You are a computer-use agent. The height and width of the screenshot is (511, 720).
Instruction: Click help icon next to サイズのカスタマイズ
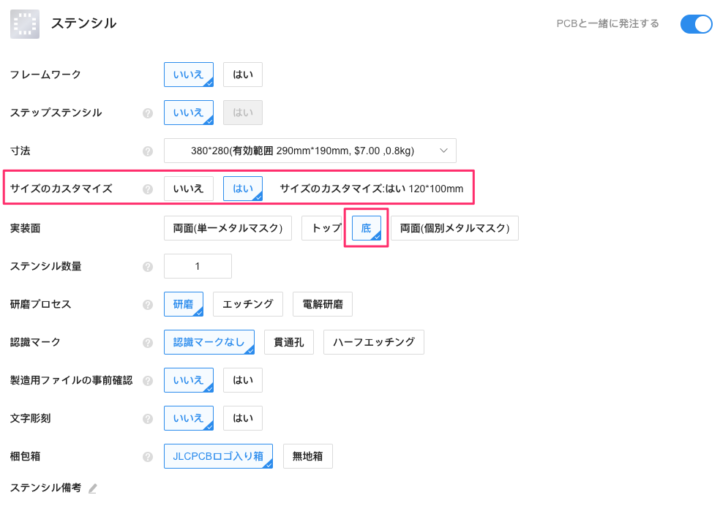(147, 189)
